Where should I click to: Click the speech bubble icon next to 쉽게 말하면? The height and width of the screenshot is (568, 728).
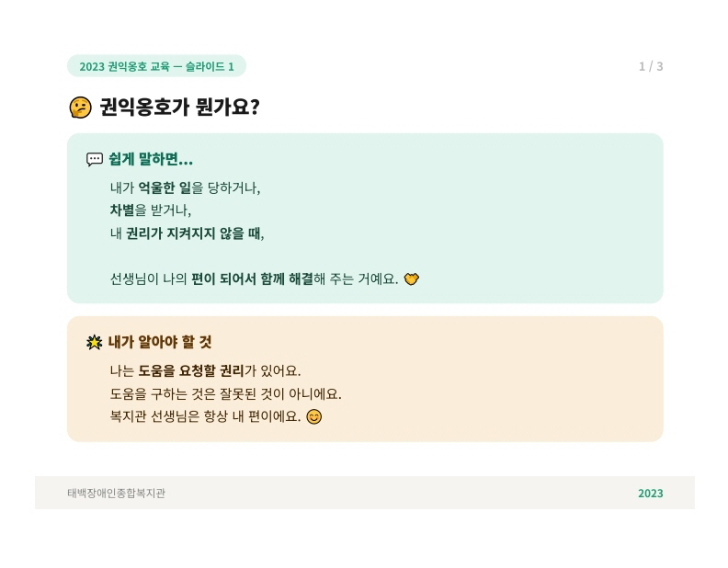pos(95,159)
